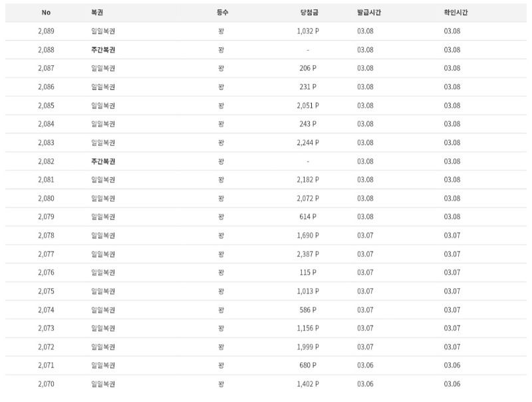Click the 등수 column header
Viewport: 532px width, 402px height.
[x=222, y=13]
